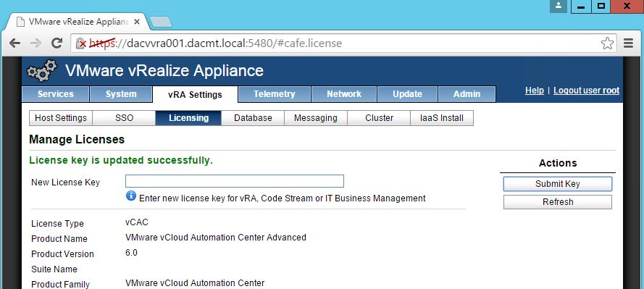Focus the New License Key input field
The image size is (644, 289).
(x=235, y=181)
